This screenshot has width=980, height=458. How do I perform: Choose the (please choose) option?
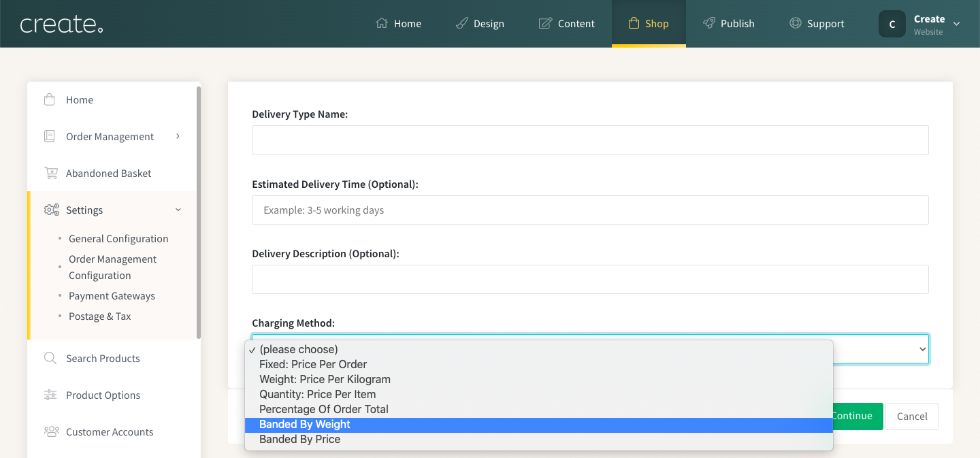click(539, 349)
